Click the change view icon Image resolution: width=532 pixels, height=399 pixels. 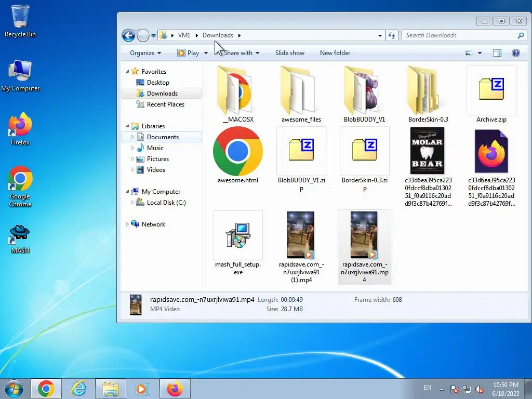pos(469,53)
